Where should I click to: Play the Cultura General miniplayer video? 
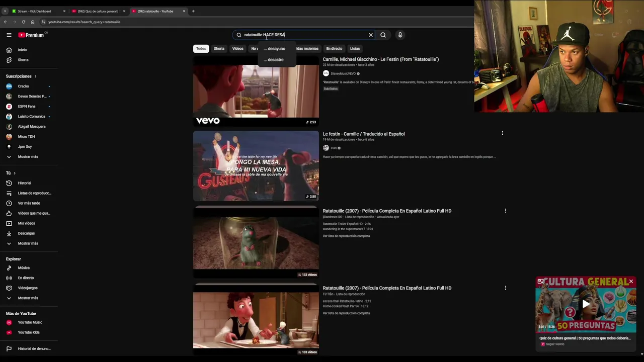(586, 304)
